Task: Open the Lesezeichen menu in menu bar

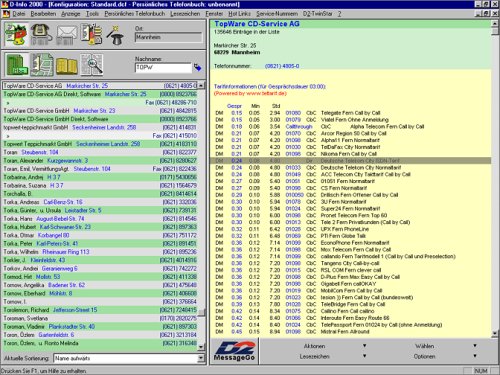Action: tap(185, 14)
